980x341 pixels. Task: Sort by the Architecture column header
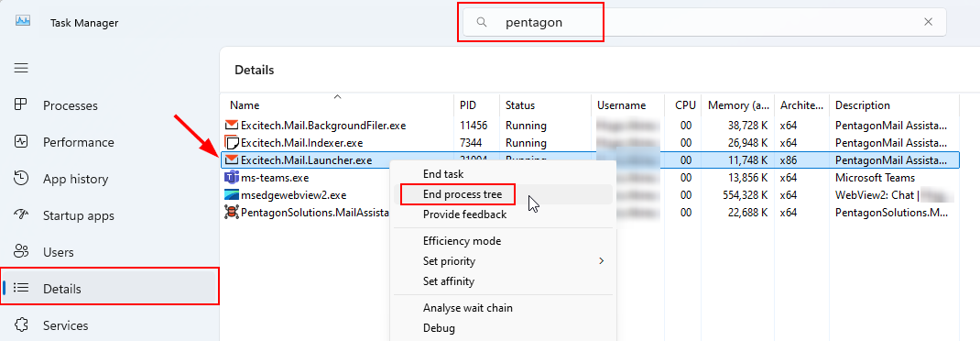coord(802,105)
